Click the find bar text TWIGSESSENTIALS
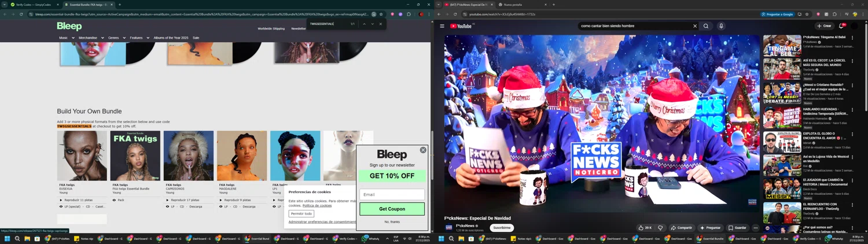The image size is (868, 244). click(x=322, y=24)
